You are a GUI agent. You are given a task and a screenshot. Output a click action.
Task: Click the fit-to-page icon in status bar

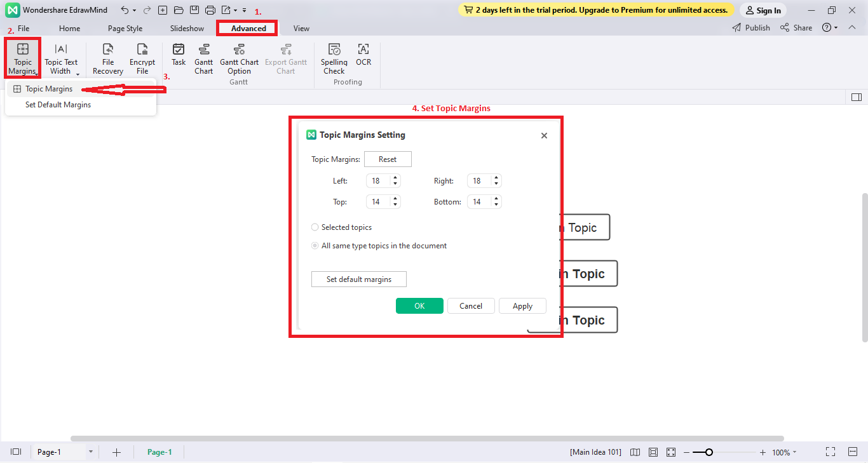[x=653, y=452]
